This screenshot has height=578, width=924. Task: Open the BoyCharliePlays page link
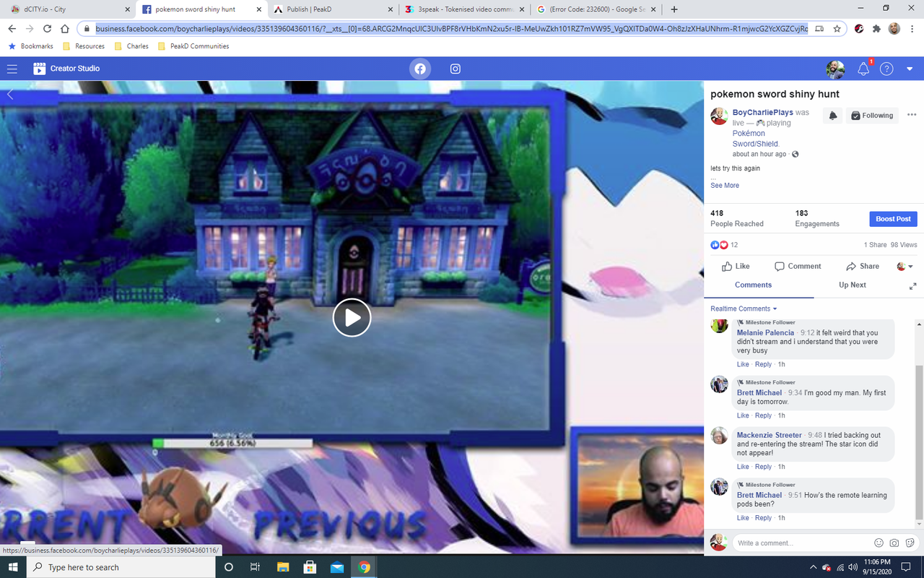tap(762, 113)
